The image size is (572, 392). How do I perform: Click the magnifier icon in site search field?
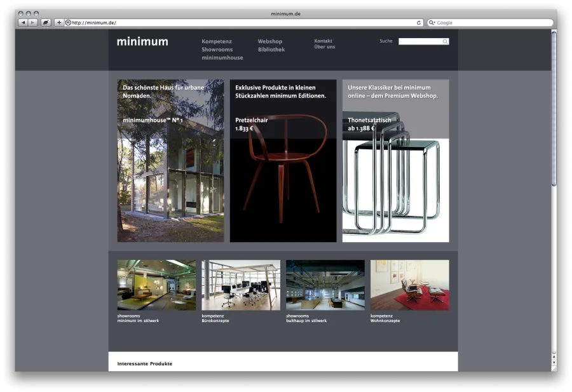(x=445, y=42)
